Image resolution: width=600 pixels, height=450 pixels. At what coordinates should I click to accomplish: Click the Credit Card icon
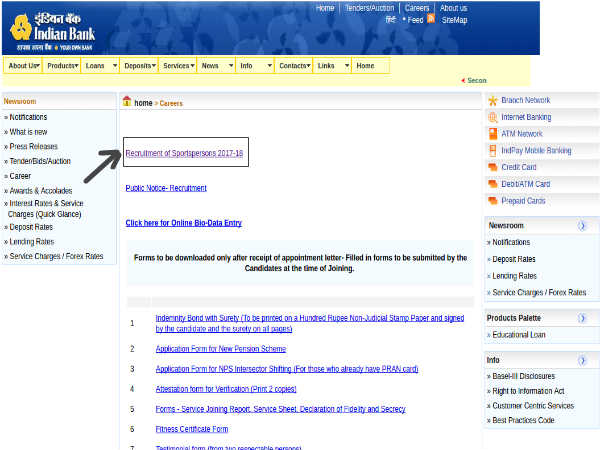coord(493,167)
